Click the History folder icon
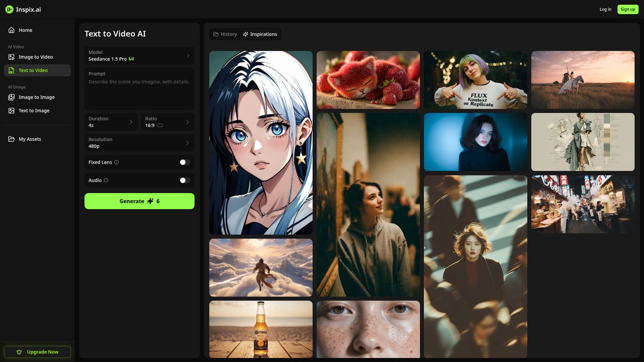The image size is (644, 362). coord(216,34)
